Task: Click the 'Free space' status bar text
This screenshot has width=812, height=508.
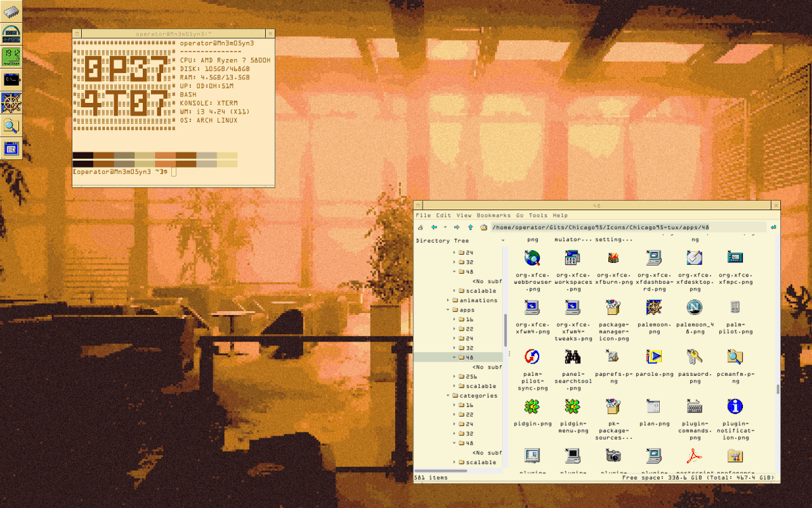Action: coord(698,478)
